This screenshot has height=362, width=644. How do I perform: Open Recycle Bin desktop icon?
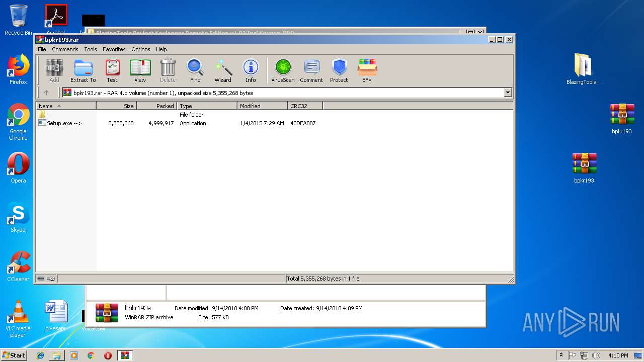18,20
